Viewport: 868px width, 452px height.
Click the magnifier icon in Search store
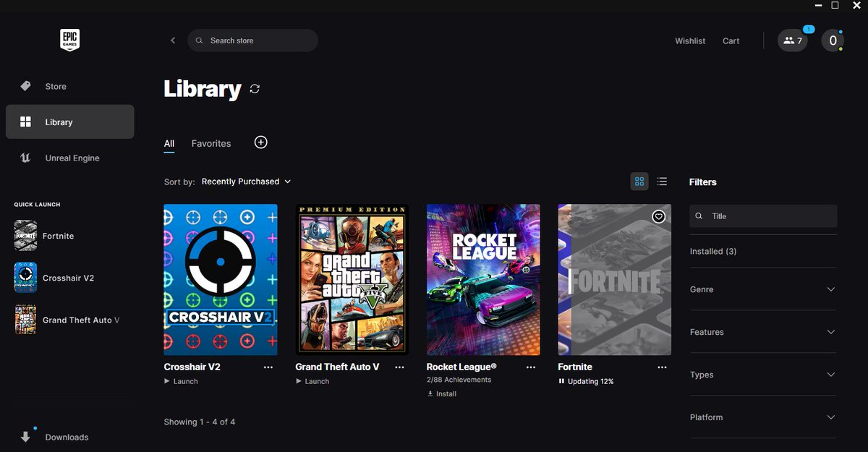coord(200,40)
